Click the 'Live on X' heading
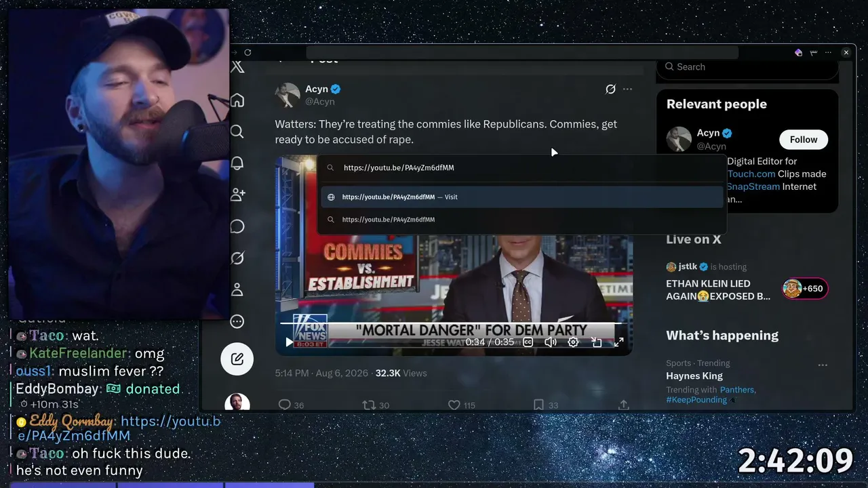This screenshot has width=868, height=488. click(x=694, y=239)
